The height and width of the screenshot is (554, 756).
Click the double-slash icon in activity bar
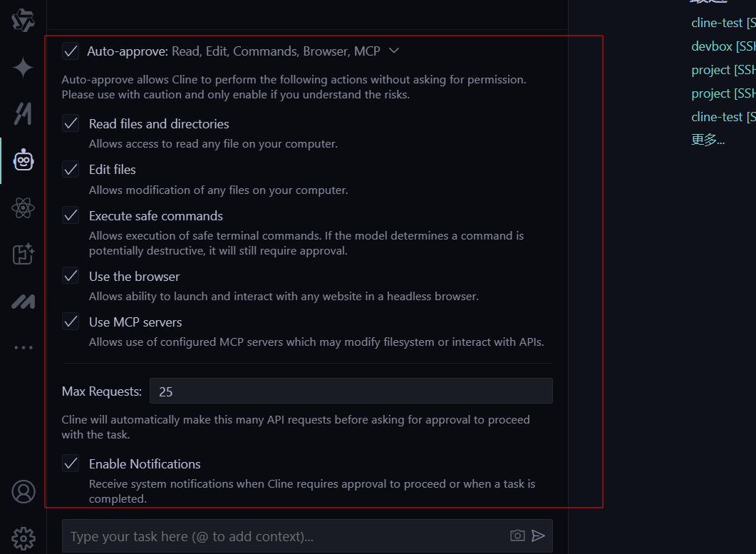point(23,113)
